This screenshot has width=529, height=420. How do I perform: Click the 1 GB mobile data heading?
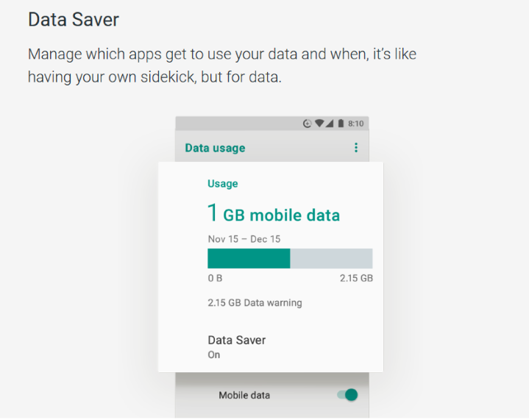pos(274,213)
